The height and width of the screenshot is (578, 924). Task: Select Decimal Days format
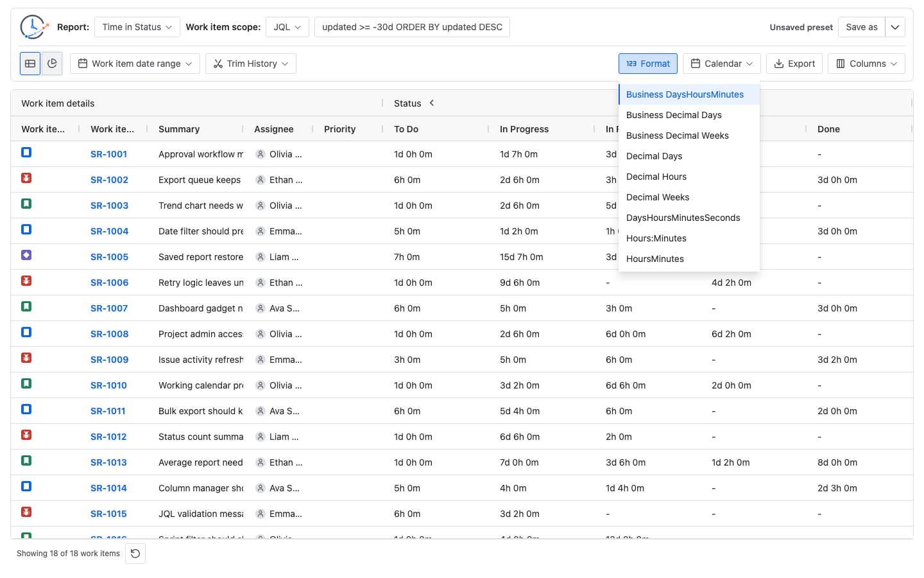click(689, 156)
